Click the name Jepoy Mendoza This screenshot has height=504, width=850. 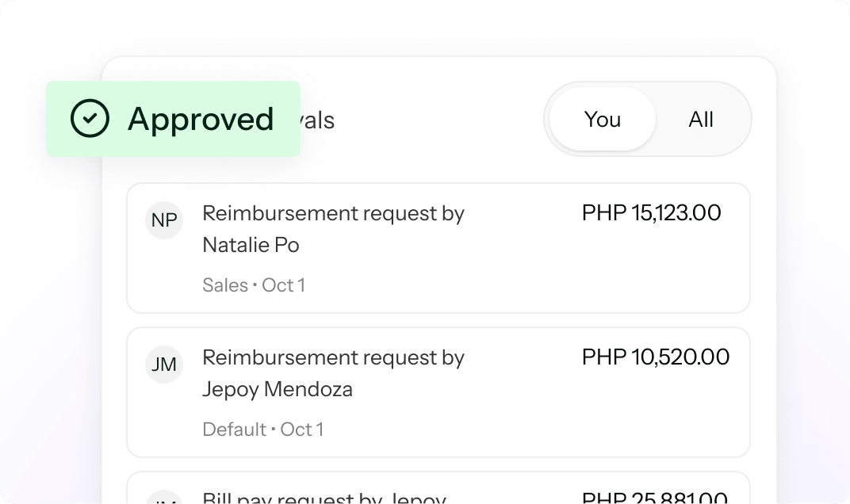coord(278,389)
